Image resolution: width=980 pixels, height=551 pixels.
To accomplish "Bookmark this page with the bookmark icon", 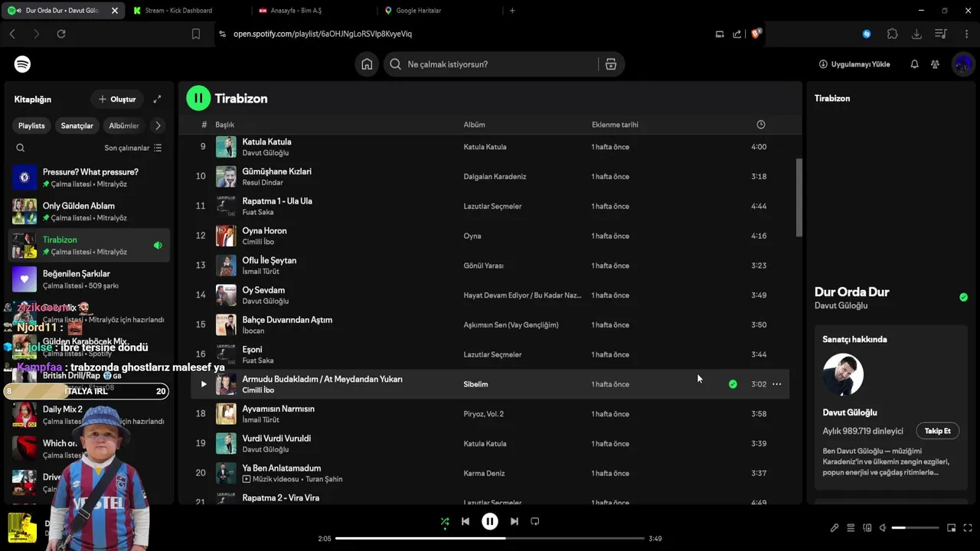I will 196,34.
